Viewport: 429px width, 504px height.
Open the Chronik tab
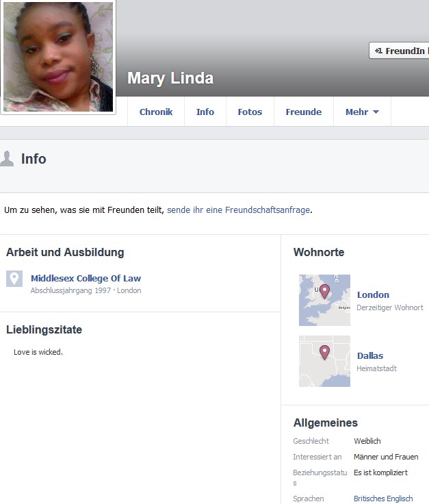156,112
